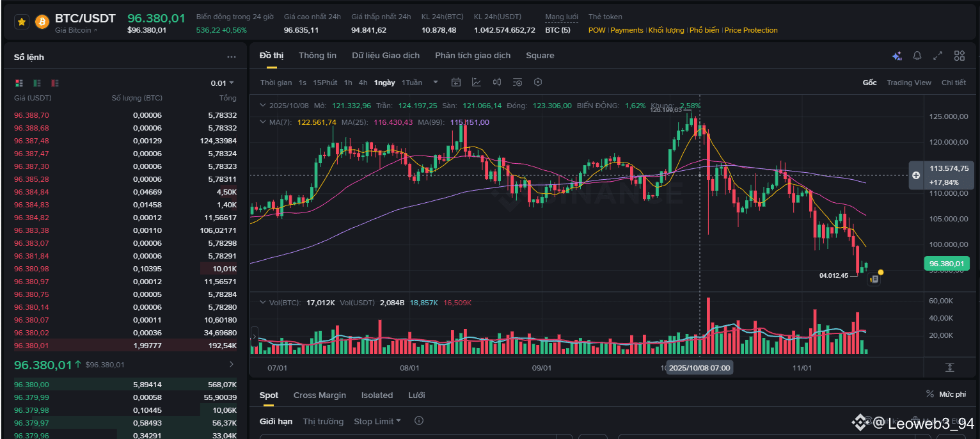Screen dimensions: 980x439
Task: Open the Stop Limit order type dropdown
Action: tap(377, 421)
